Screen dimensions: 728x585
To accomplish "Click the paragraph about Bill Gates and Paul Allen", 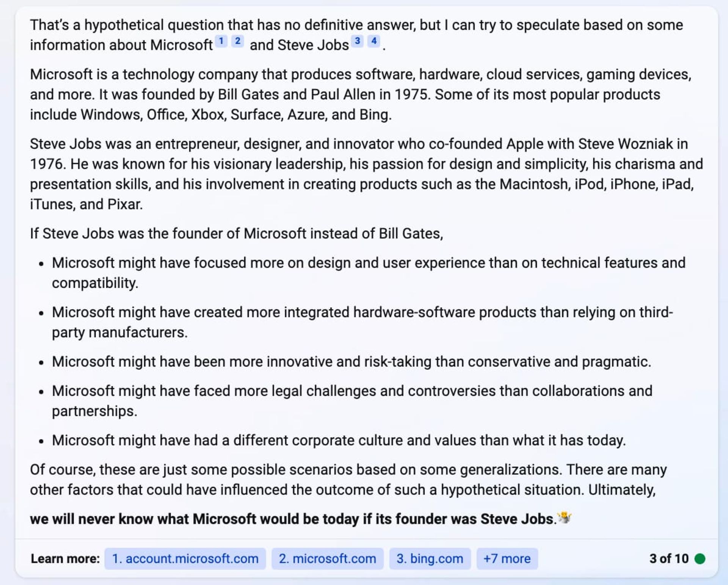I will click(x=360, y=94).
